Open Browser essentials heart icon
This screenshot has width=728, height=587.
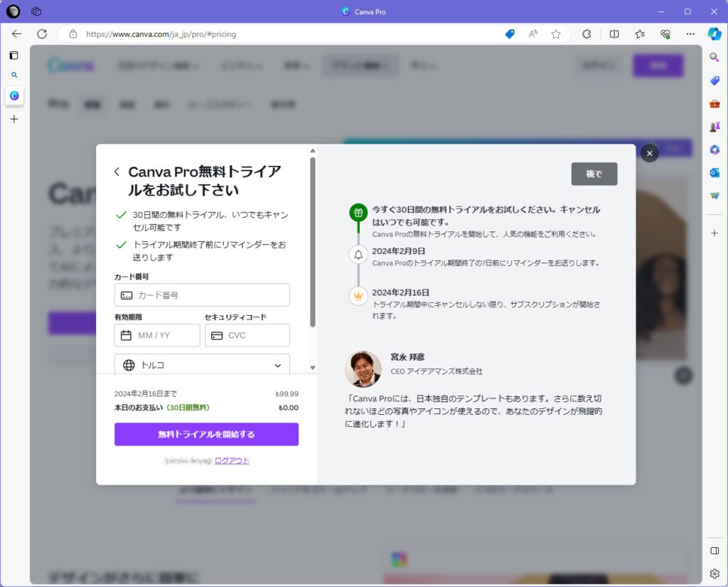click(x=665, y=34)
